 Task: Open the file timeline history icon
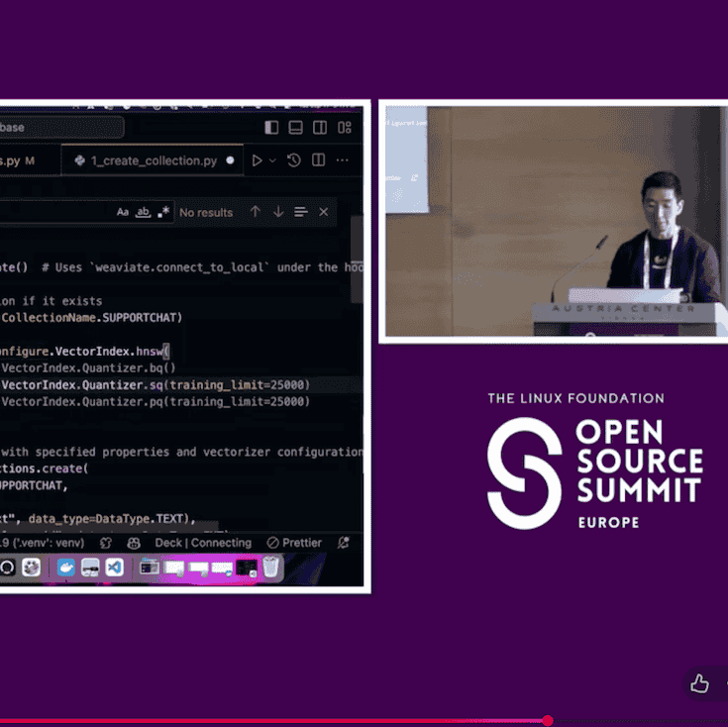click(x=294, y=160)
